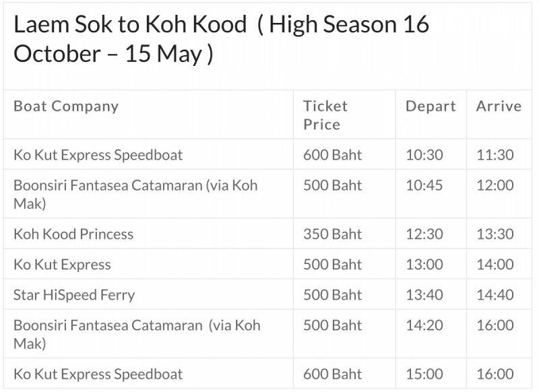The height and width of the screenshot is (392, 539).
Task: Click the '350 Baht' ticket price
Action: tap(332, 234)
